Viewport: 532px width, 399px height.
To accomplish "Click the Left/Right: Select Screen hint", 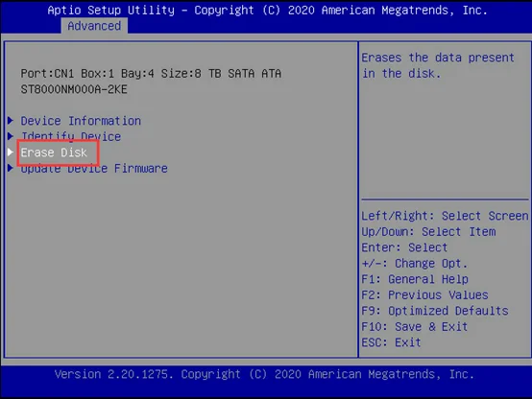I will point(445,216).
